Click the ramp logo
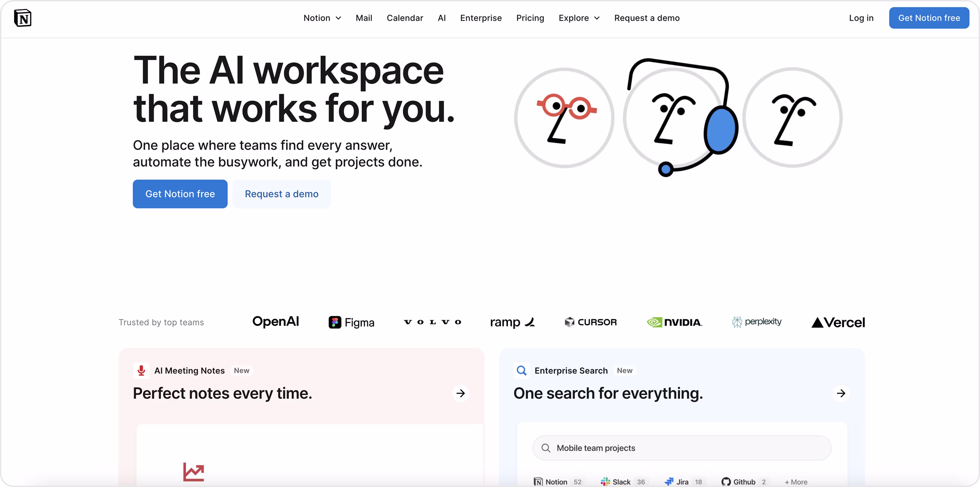 (x=512, y=322)
